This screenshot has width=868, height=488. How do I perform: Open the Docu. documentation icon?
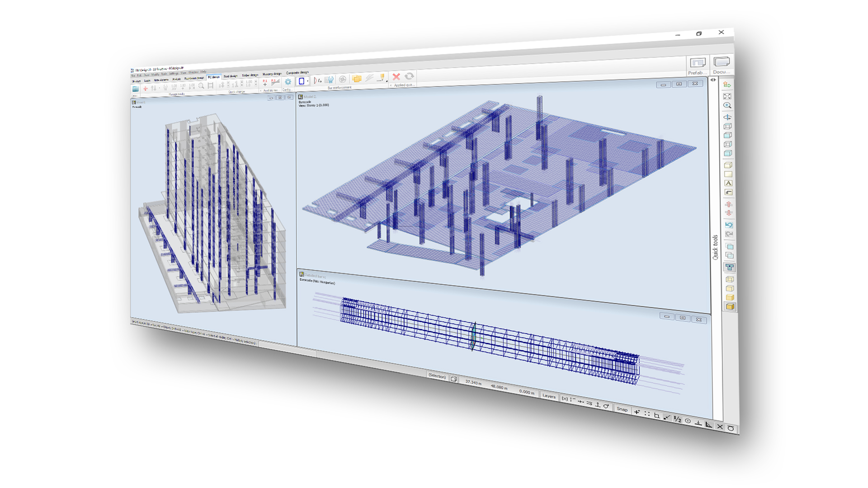722,62
